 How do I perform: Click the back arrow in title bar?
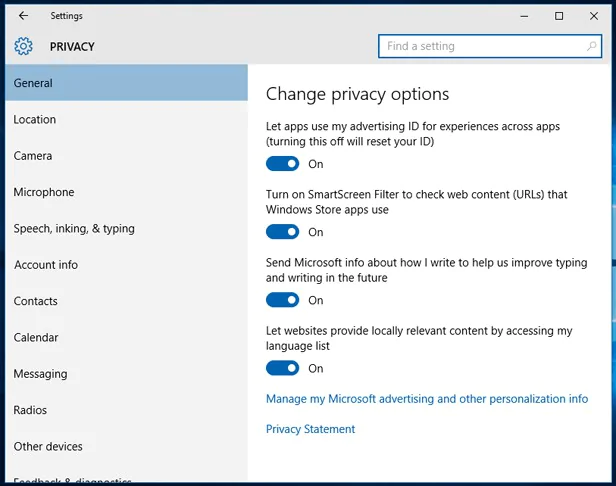pos(24,16)
